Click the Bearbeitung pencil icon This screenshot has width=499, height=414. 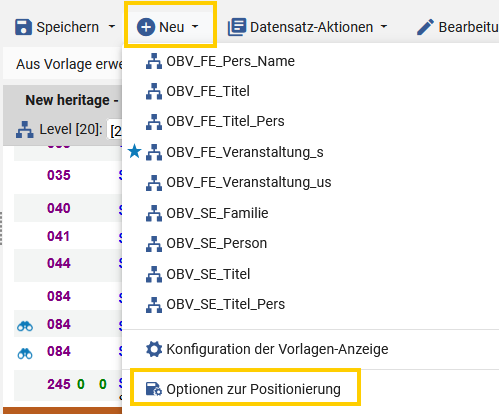tap(425, 27)
